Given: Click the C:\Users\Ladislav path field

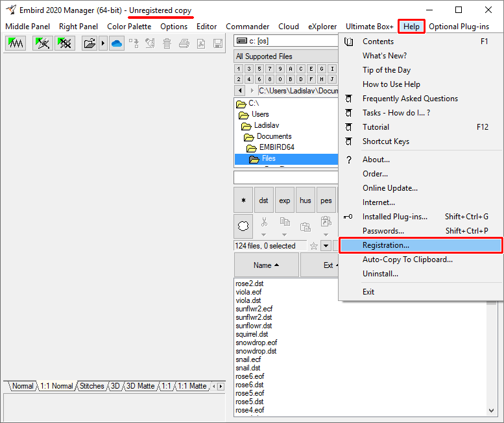Looking at the screenshot, I should (x=298, y=91).
